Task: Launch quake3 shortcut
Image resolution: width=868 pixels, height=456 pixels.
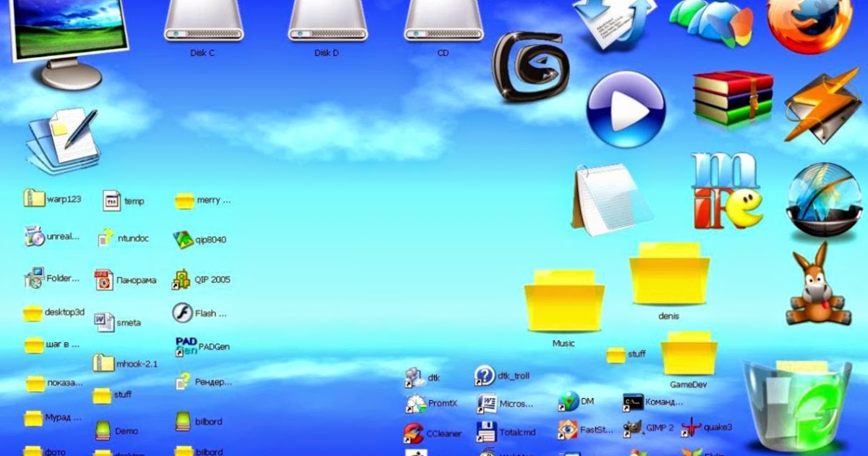Action: pyautogui.click(x=692, y=427)
